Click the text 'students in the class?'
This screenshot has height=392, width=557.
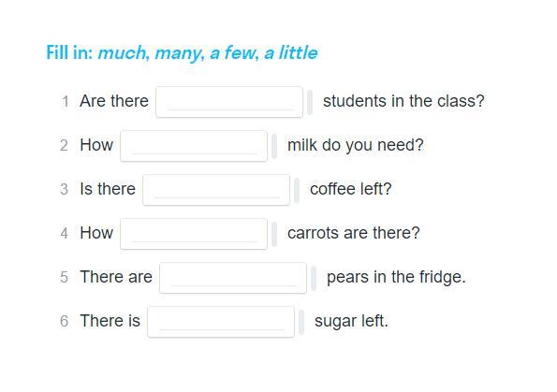[403, 101]
